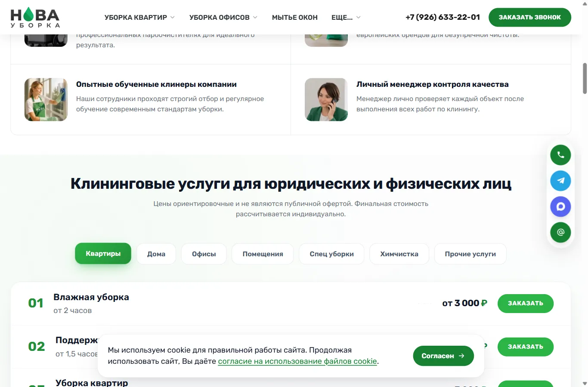This screenshot has width=588, height=387.
Task: Click heading Личный менеджер контроля качества
Action: pos(433,84)
